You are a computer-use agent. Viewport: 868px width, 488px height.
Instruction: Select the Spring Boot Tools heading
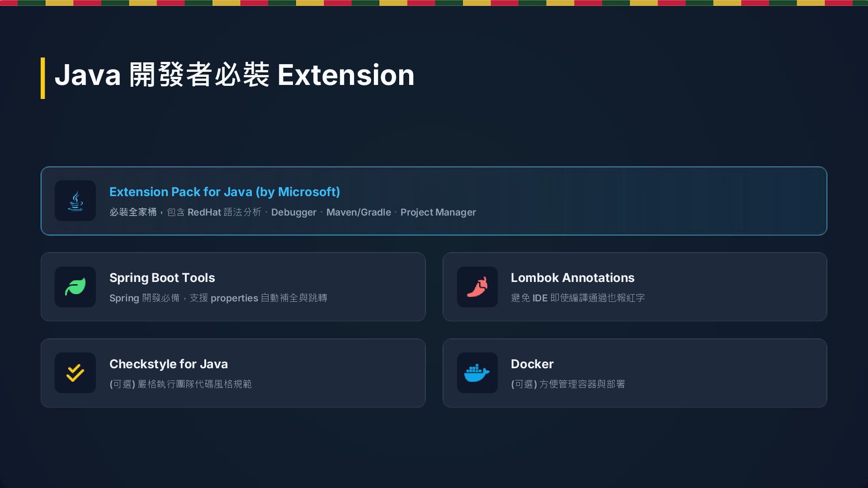162,277
